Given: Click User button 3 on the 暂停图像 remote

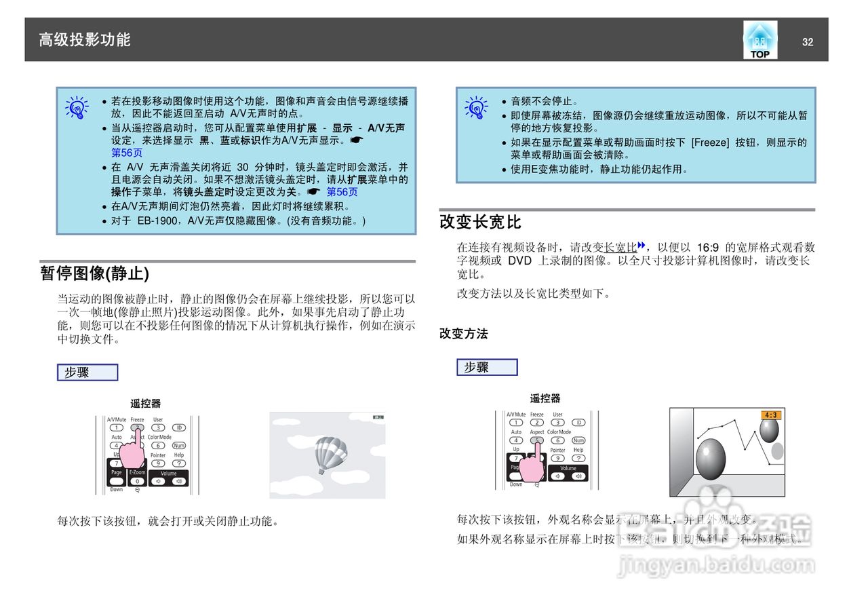Looking at the screenshot, I should click(x=158, y=427).
